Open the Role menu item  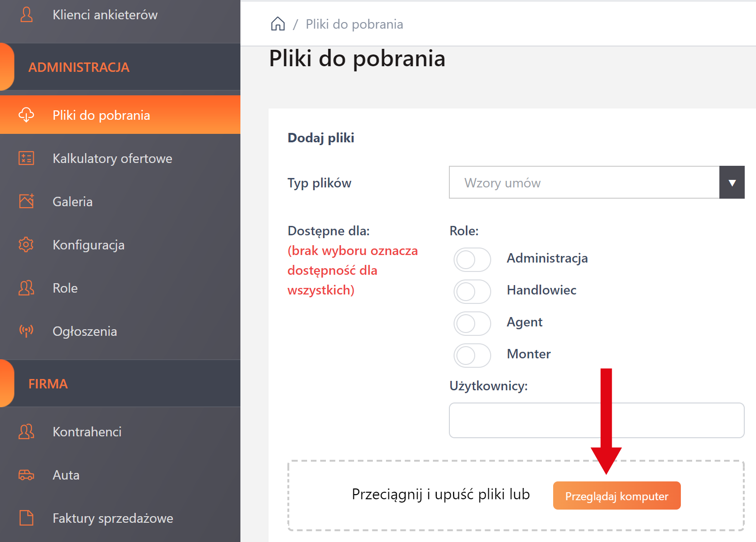tap(65, 288)
